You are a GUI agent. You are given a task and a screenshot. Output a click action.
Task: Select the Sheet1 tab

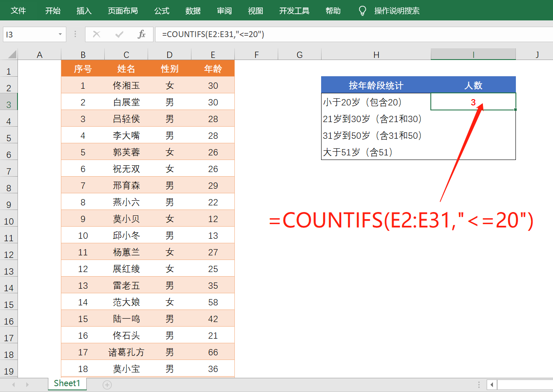coord(67,384)
